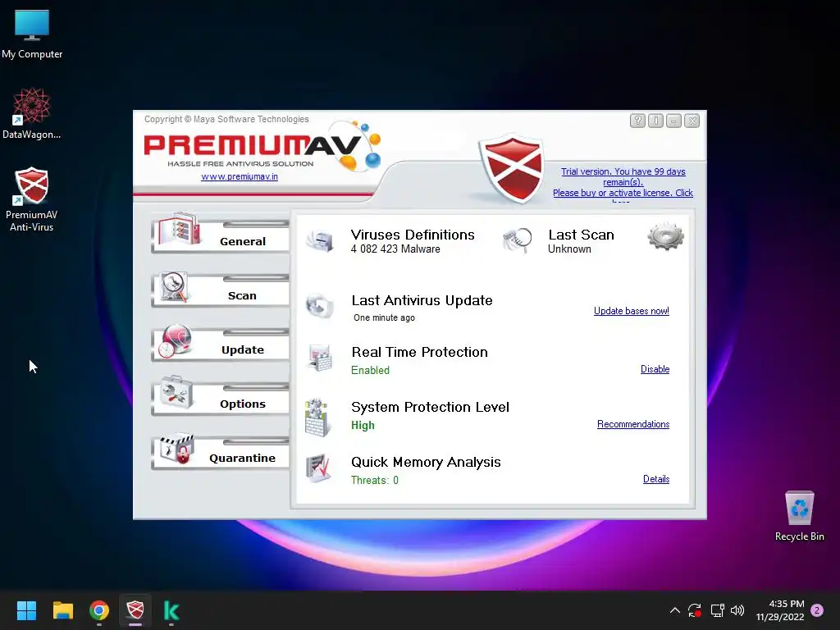Screen dimensions: 840x630
Task: Click the '4 082 423 Malware' text
Action: [395, 249]
